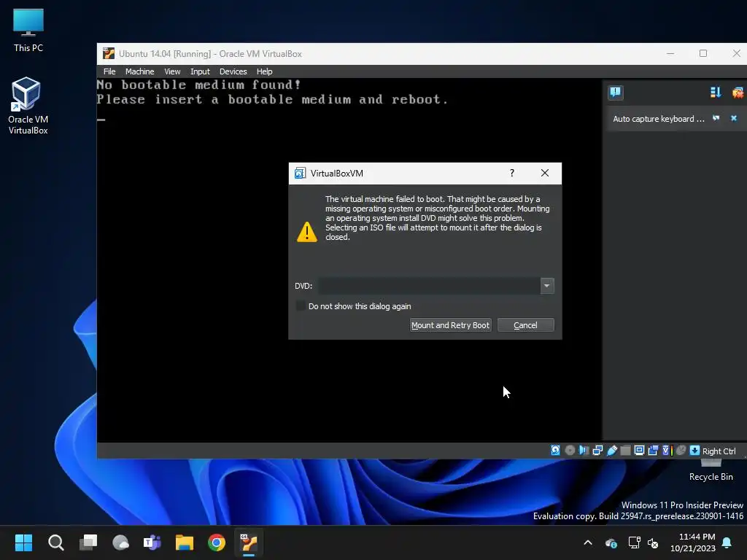Open the clock showing 11:44 PM

[x=693, y=542]
